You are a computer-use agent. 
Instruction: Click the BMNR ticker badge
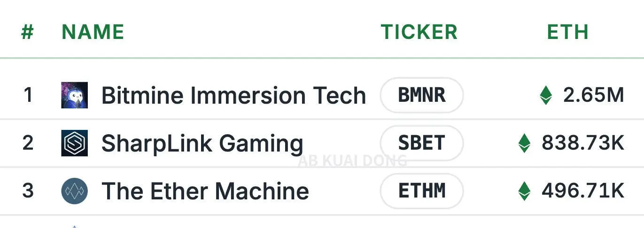coord(421,95)
